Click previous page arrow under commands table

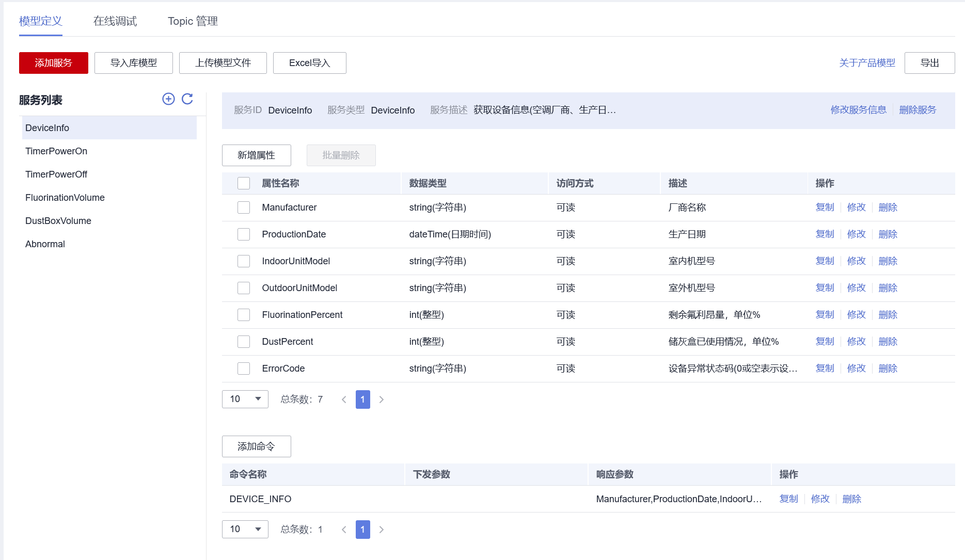[344, 529]
